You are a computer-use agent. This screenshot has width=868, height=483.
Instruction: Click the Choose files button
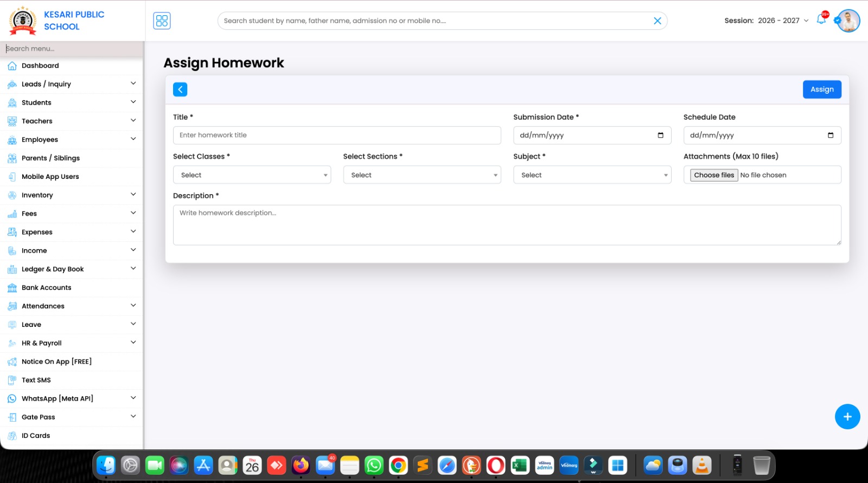[x=714, y=175]
